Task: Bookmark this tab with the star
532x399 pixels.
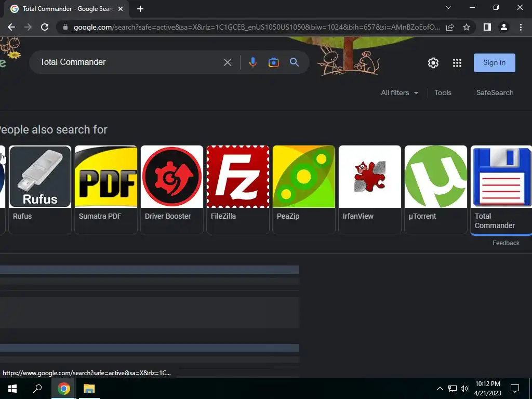Action: (x=467, y=27)
